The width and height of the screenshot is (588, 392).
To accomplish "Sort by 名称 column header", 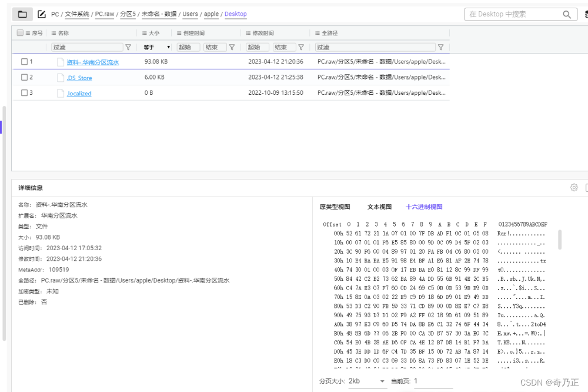I will point(64,33).
